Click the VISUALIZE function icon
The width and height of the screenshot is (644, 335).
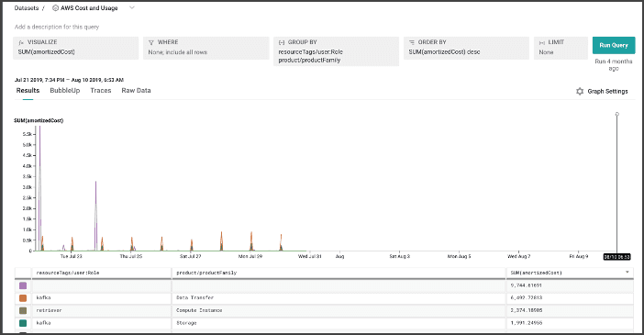tap(21, 42)
